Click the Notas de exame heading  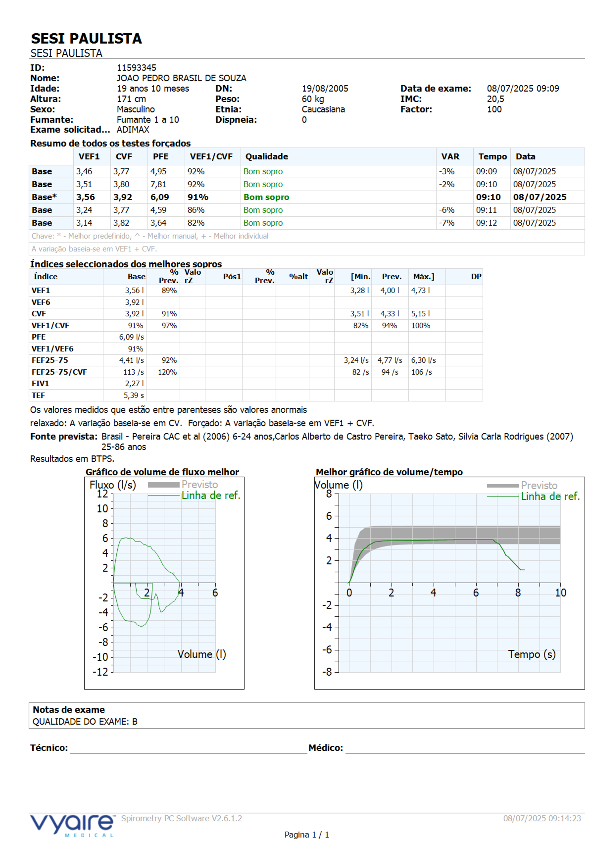pyautogui.click(x=69, y=710)
